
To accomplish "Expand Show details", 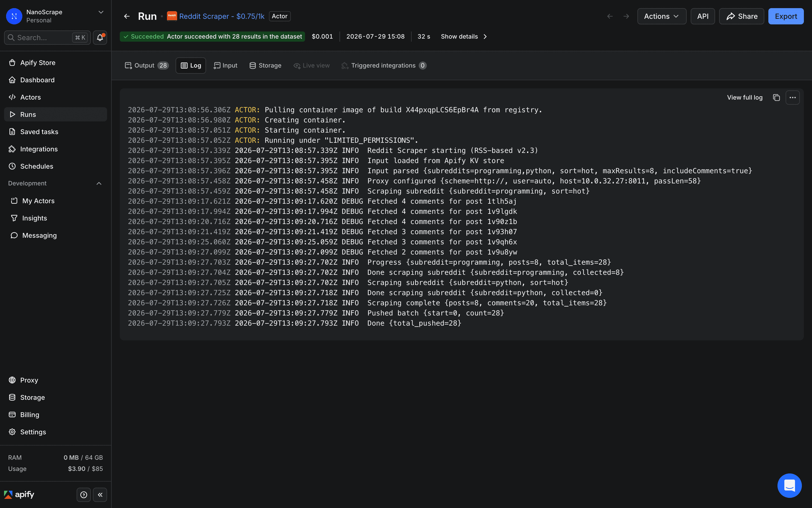I will pos(464,36).
